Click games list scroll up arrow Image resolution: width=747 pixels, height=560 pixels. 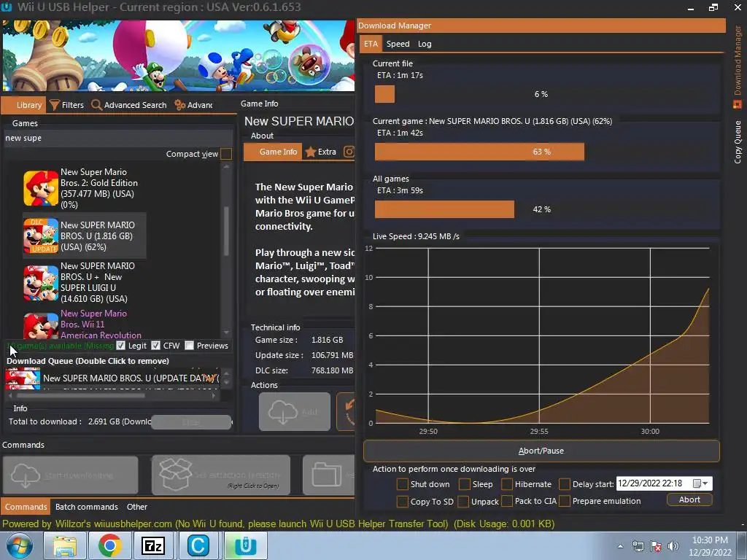pyautogui.click(x=226, y=167)
